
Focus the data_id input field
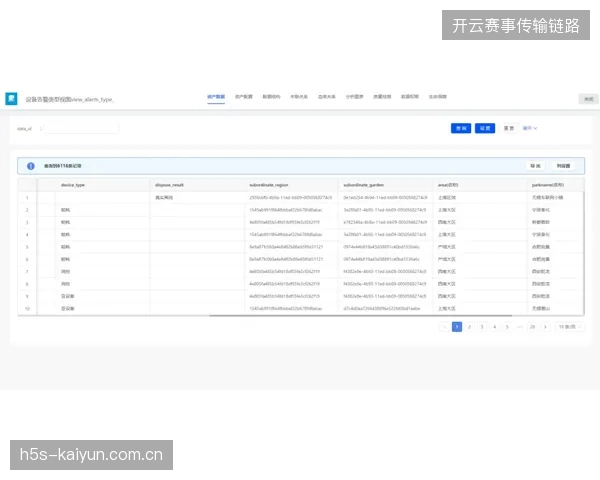[x=81, y=129]
